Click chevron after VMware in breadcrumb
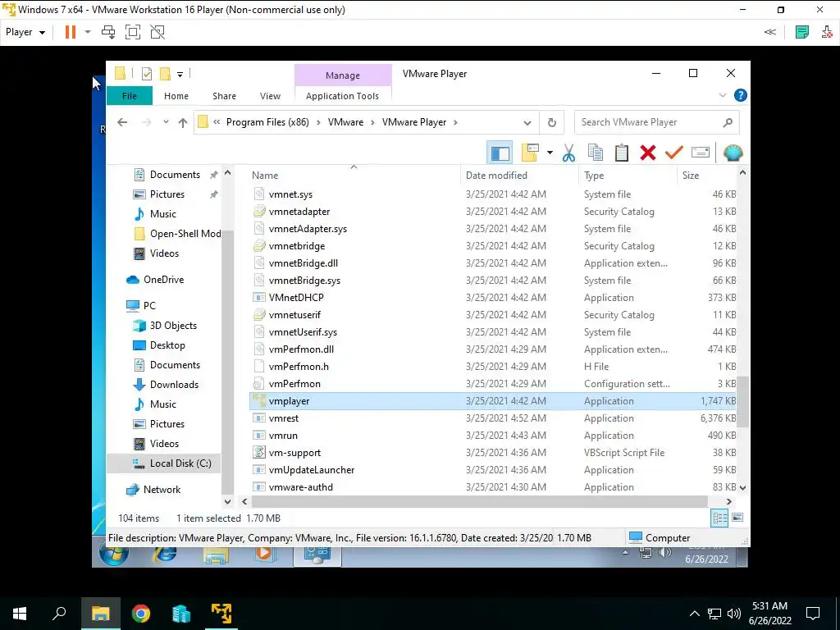This screenshot has width=840, height=630. pos(372,123)
